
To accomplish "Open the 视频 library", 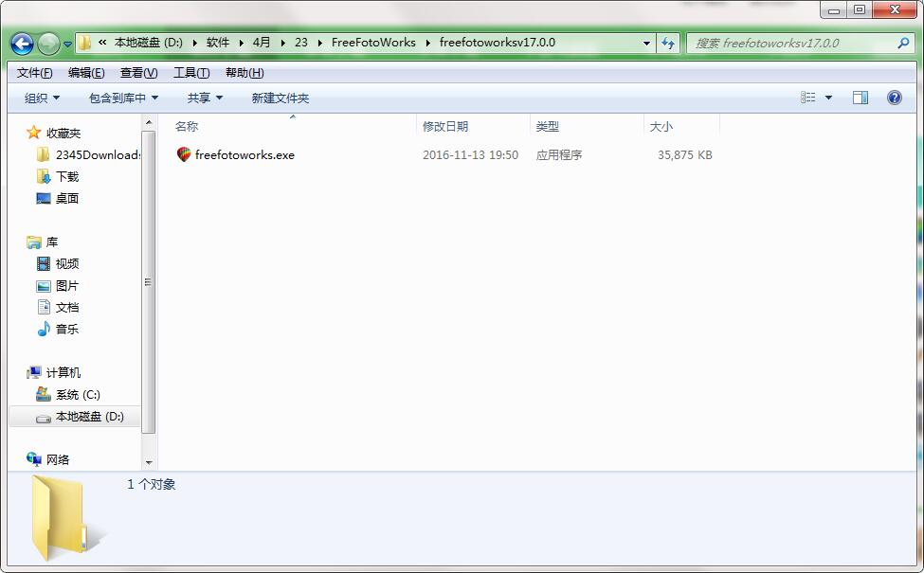I will pos(67,264).
